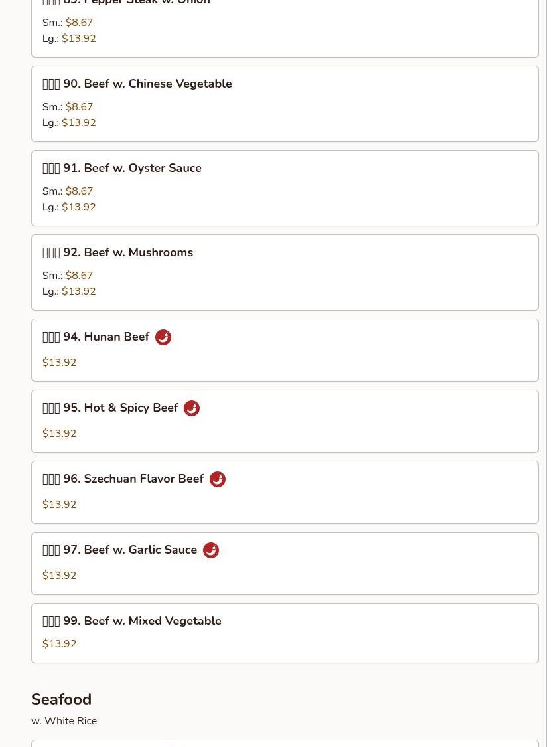Click the Lg. price of Pepper Steak w. Onion
560x747 pixels.
[78, 39]
